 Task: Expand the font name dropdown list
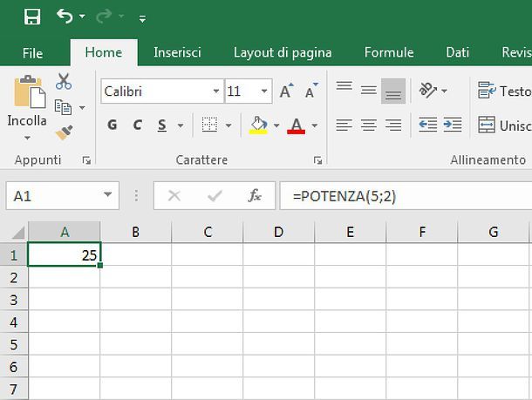point(216,92)
